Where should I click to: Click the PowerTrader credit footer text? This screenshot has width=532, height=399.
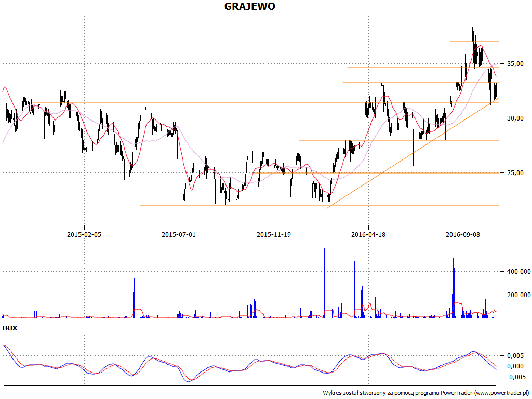[427, 393]
